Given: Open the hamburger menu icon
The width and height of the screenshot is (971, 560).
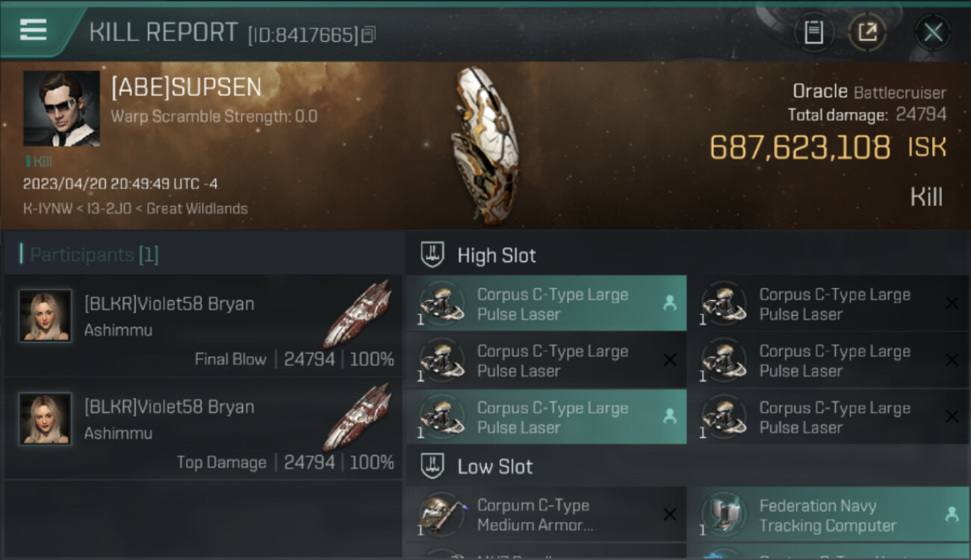Looking at the screenshot, I should pyautogui.click(x=34, y=30).
